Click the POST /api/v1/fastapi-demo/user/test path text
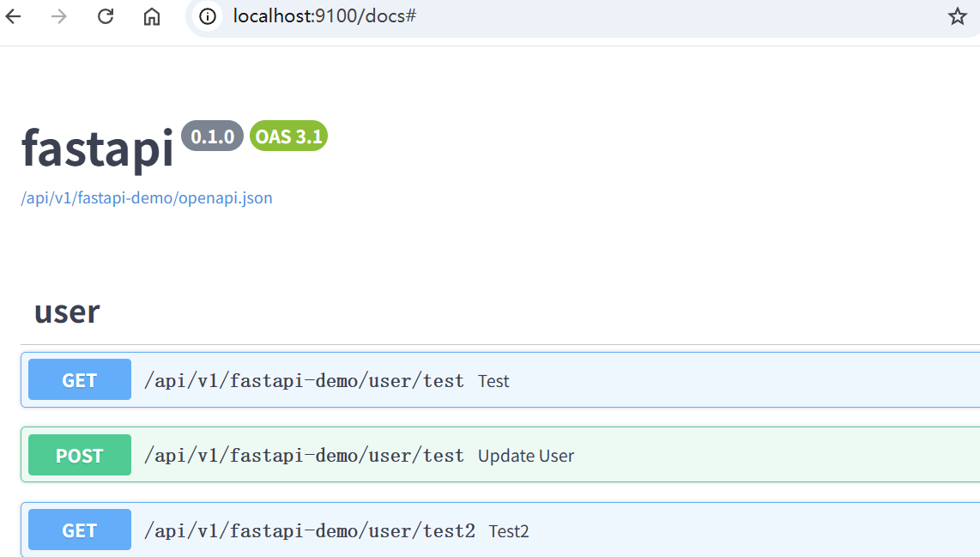 [x=304, y=456]
